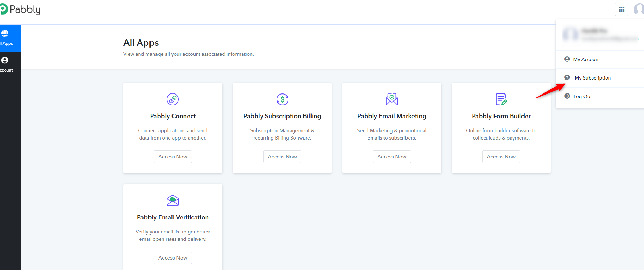Click the Pabbly Email Marketing card title

392,116
